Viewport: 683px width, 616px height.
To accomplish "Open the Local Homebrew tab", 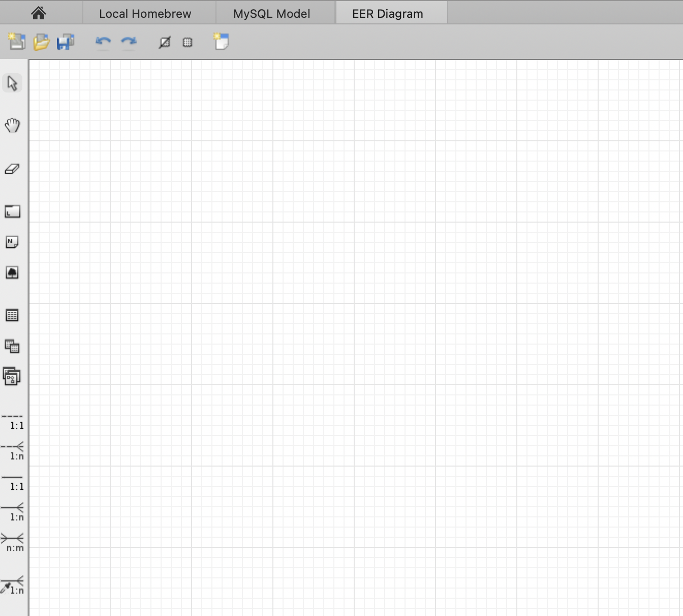I will (145, 14).
